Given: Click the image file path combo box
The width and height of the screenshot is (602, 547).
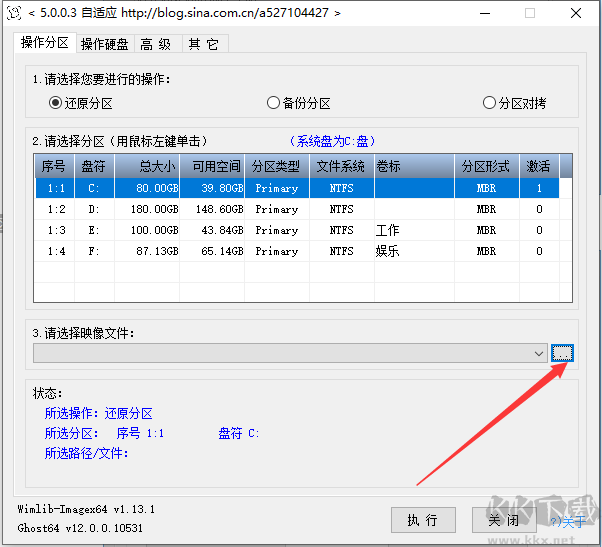Looking at the screenshot, I should pyautogui.click(x=290, y=353).
